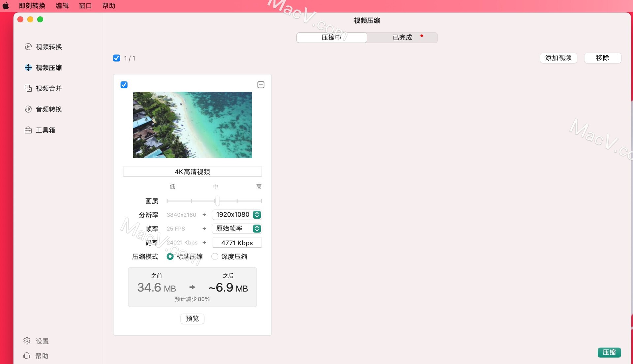The width and height of the screenshot is (633, 364).
Task: Select 标准压缩 radio button
Action: pos(170,257)
